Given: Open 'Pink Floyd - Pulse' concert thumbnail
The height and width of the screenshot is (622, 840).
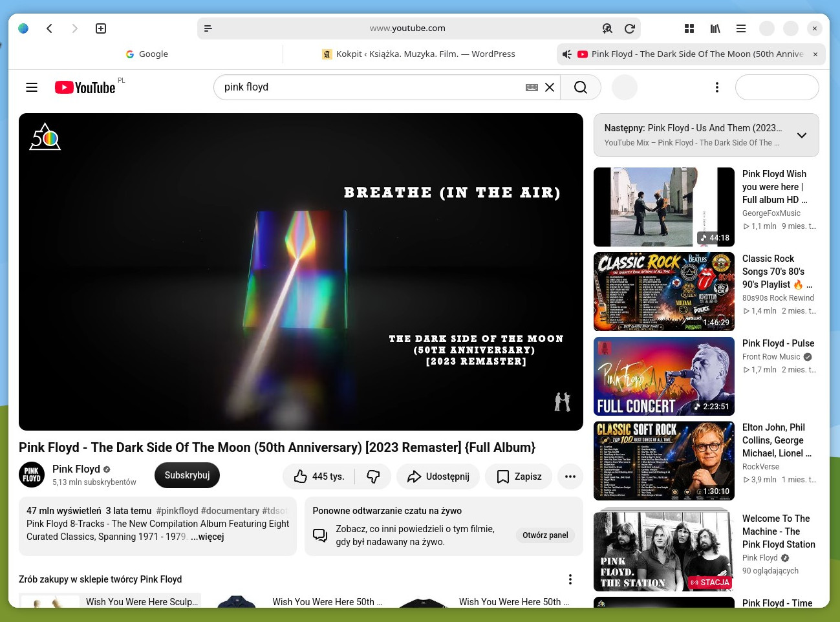Looking at the screenshot, I should (664, 376).
